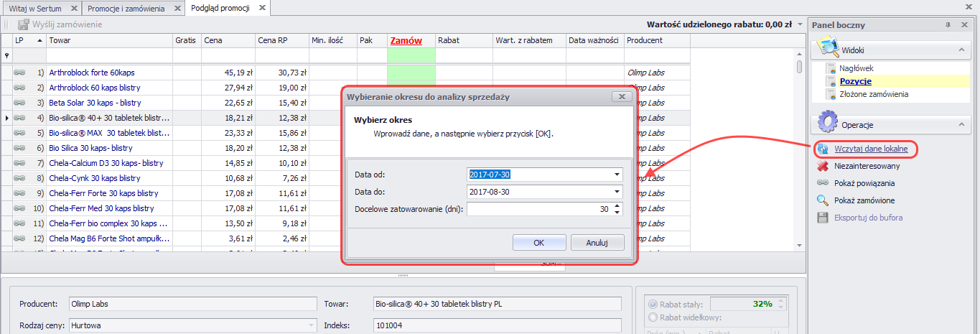
Task: Click the floppy disk Eksportuj do bufora icon
Action: [x=823, y=218]
